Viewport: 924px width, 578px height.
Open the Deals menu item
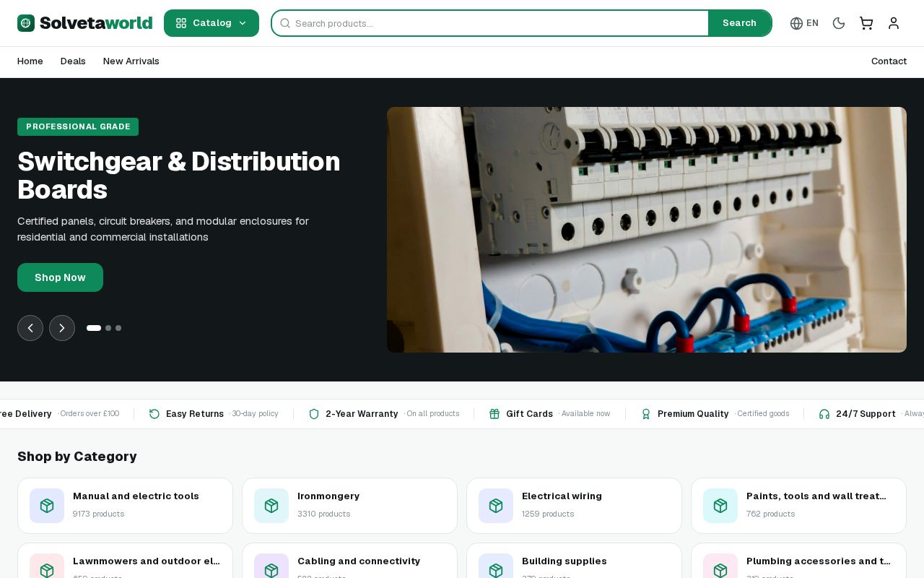pyautogui.click(x=73, y=61)
